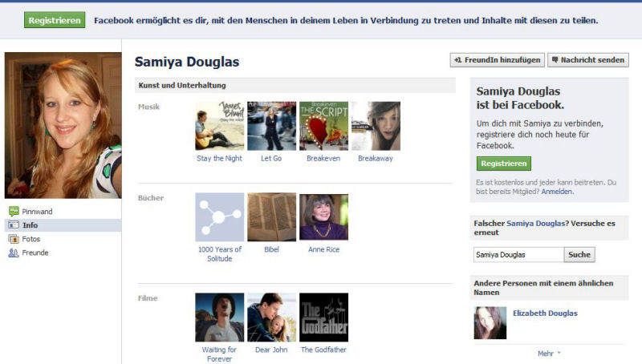Click the Anne Rice photo
Screen dimensions: 642x364
[x=324, y=217]
